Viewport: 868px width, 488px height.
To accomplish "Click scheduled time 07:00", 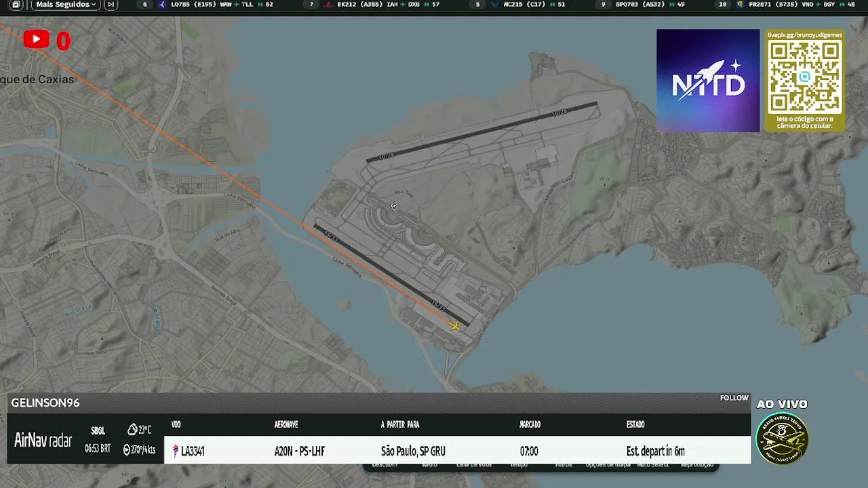I will (x=529, y=451).
